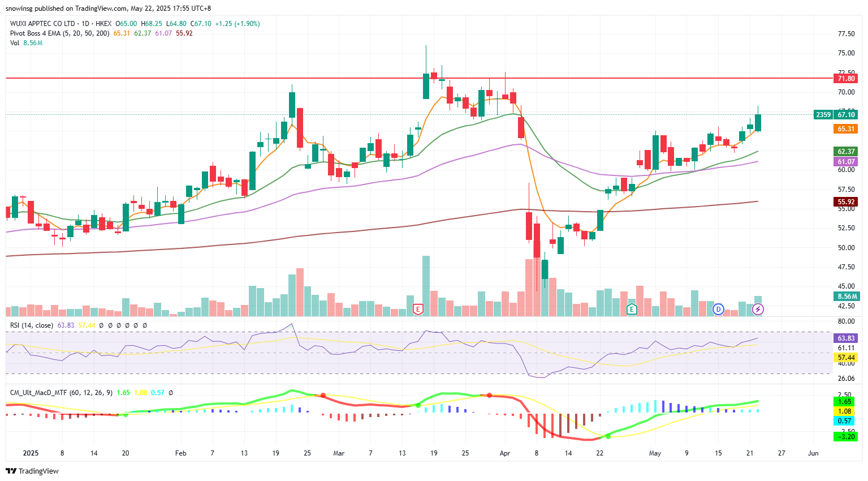Click the green MACD cross dot near March 16
Viewport: 868px width, 481px height.
[x=418, y=405]
